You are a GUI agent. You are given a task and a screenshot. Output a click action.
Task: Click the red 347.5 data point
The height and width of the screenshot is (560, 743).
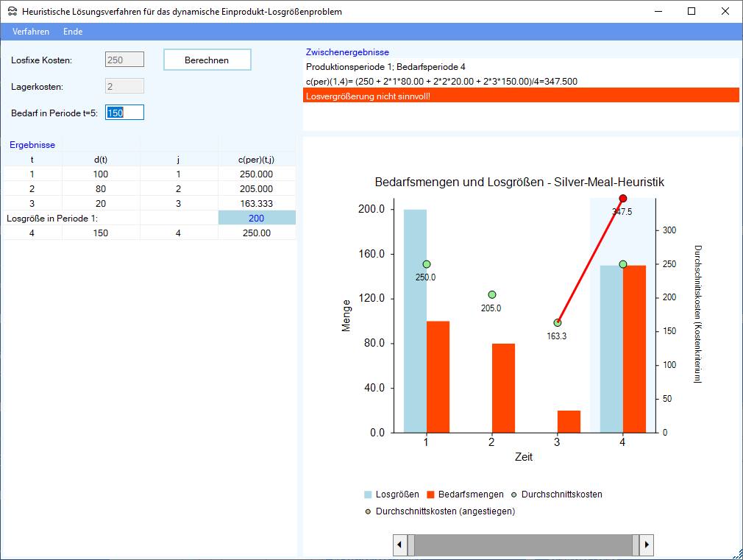coord(623,199)
